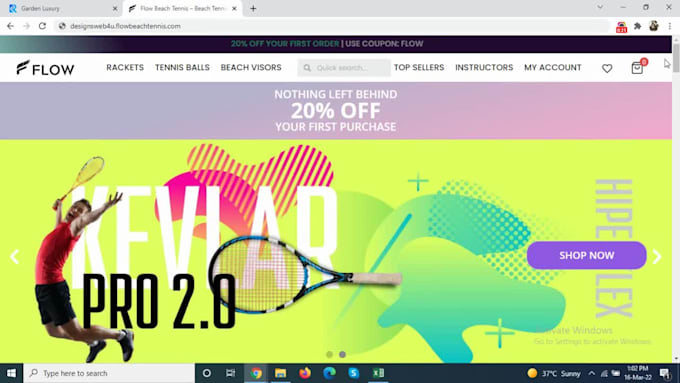Reload the page
This screenshot has height=383, width=680.
pos(42,26)
